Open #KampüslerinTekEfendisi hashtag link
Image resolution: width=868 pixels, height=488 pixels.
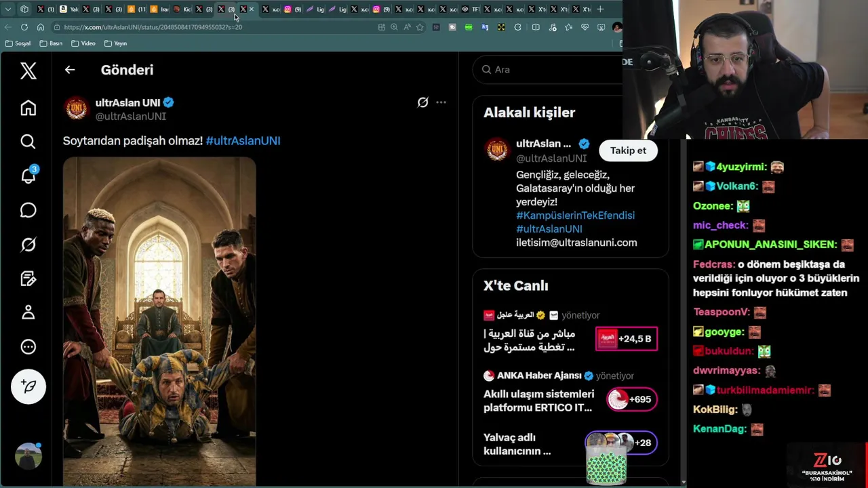pyautogui.click(x=575, y=215)
